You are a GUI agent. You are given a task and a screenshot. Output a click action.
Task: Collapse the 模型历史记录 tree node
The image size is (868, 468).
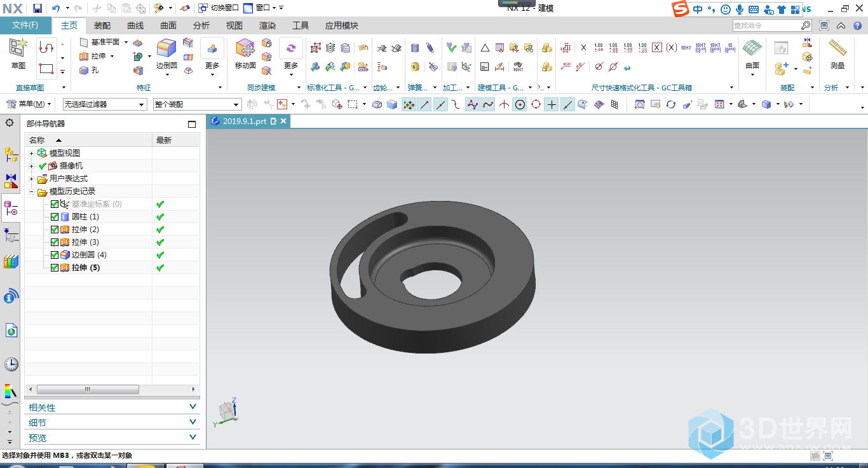pos(31,191)
